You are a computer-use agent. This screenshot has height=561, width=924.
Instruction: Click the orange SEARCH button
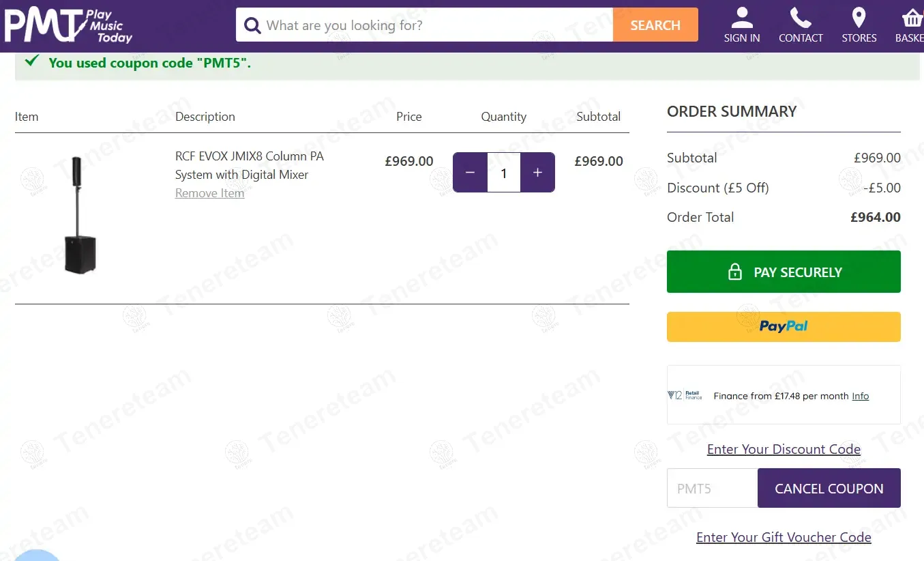tap(655, 25)
